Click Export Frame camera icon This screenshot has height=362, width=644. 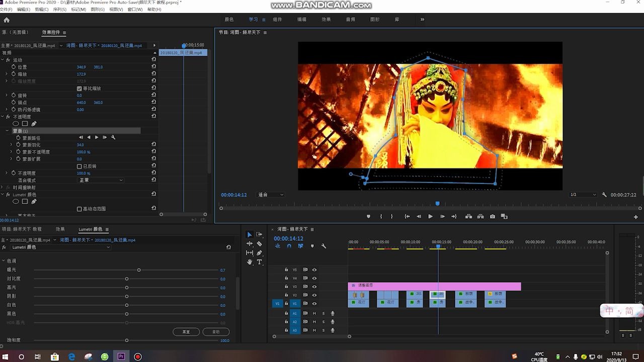click(492, 217)
